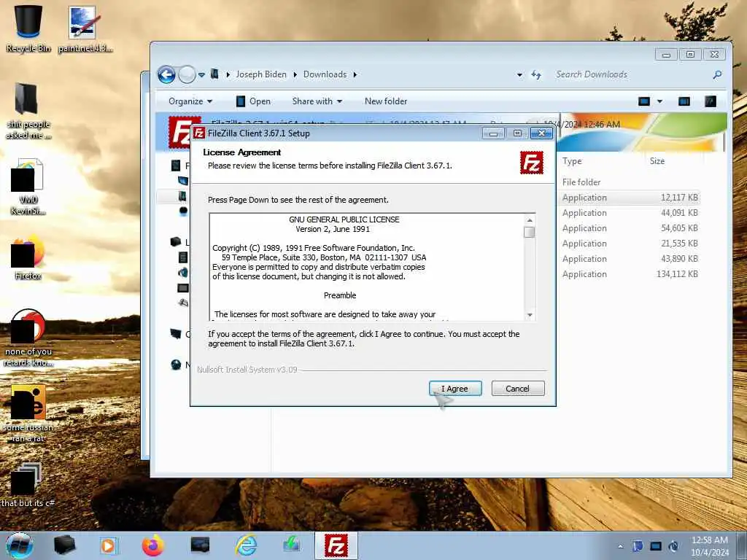Click the Explorer Forward navigation button
The height and width of the screenshot is (560, 747).
(187, 75)
